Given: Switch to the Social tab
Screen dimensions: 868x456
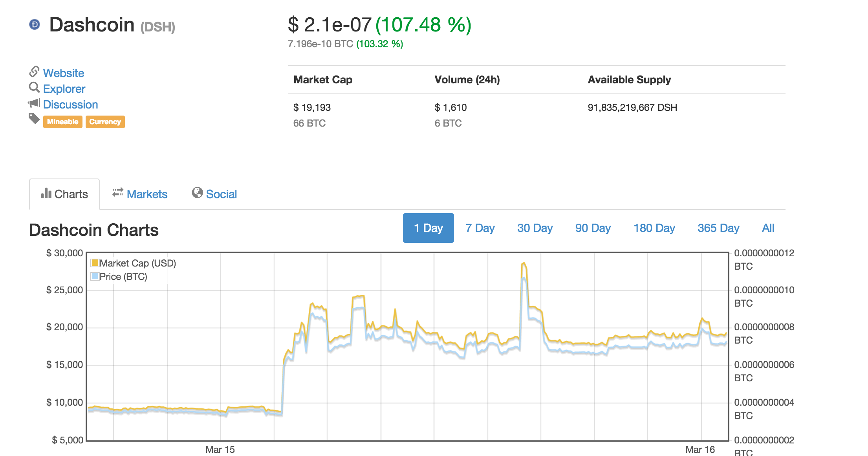Looking at the screenshot, I should (x=214, y=194).
